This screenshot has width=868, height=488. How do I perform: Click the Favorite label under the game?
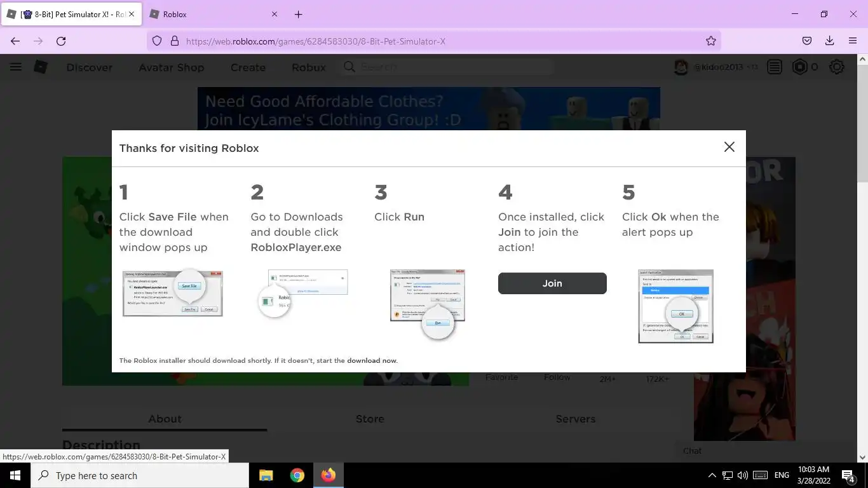[x=501, y=377]
